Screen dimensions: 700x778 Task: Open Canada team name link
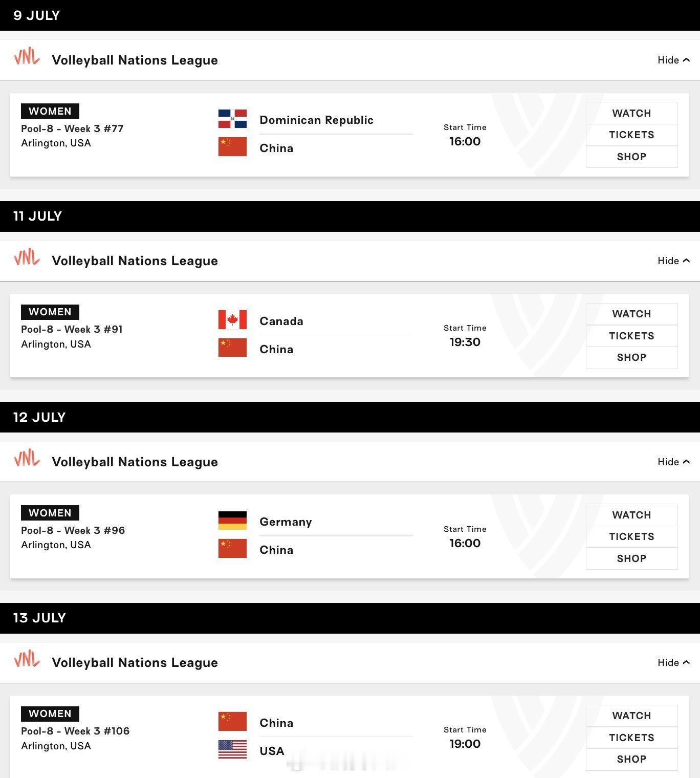point(281,321)
